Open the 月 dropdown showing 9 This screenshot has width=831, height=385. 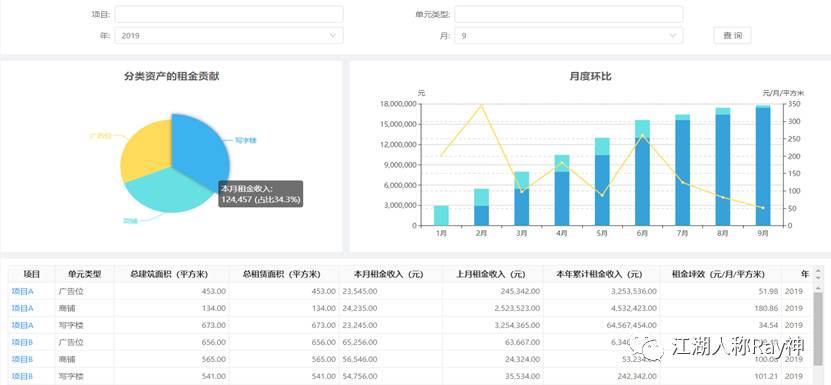point(569,36)
